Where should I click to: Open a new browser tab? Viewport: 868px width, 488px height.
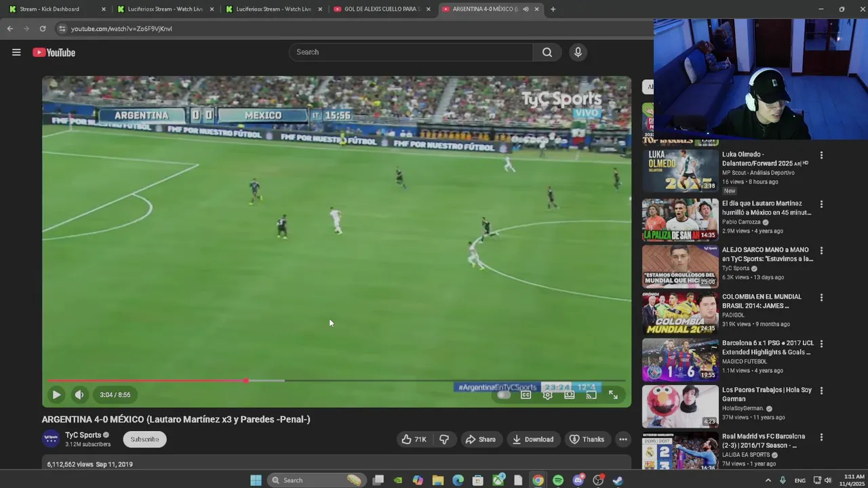[553, 9]
